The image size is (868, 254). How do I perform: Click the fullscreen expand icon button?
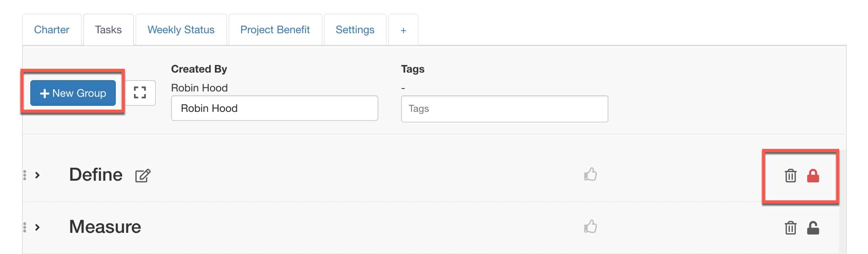pyautogui.click(x=140, y=93)
